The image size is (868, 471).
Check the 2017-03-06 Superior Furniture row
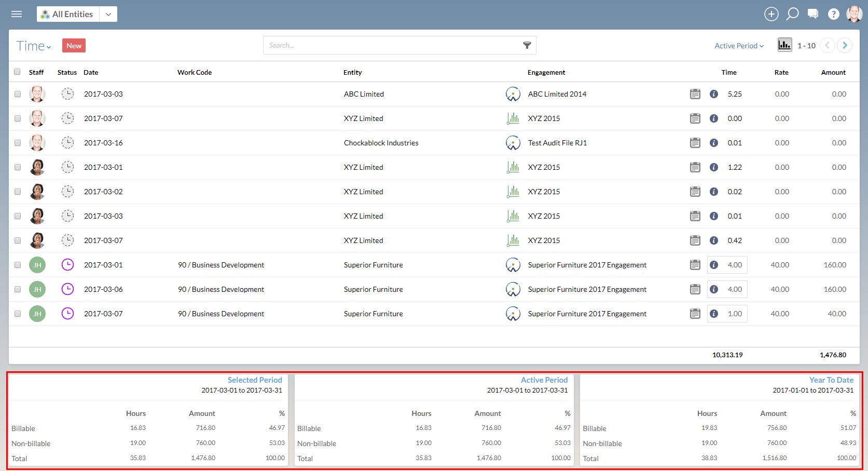coord(18,289)
